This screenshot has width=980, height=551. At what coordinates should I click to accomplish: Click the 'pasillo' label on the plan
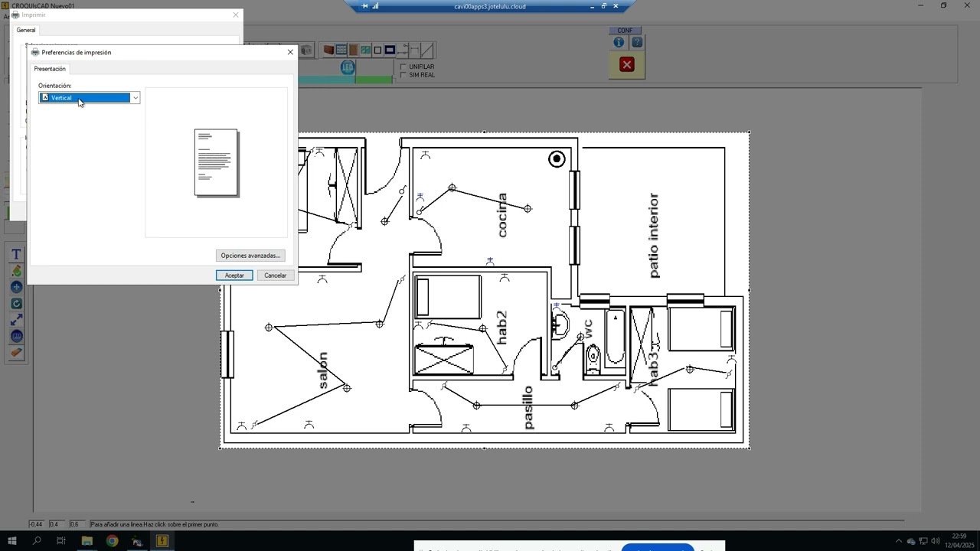click(x=528, y=408)
